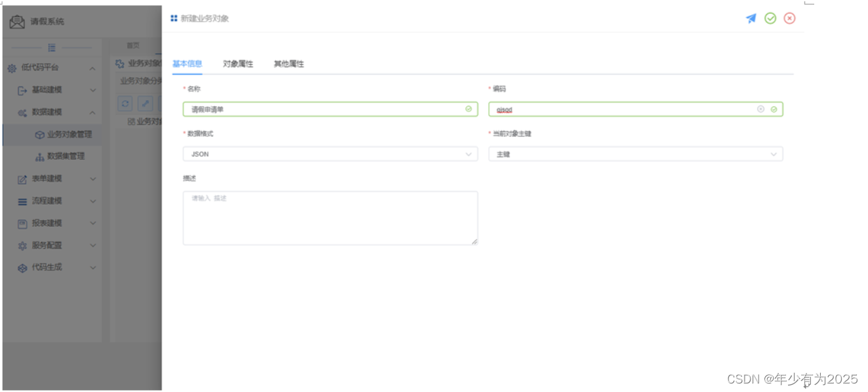Click the 表单建模 edit icon
The height and width of the screenshot is (392, 868).
point(22,179)
